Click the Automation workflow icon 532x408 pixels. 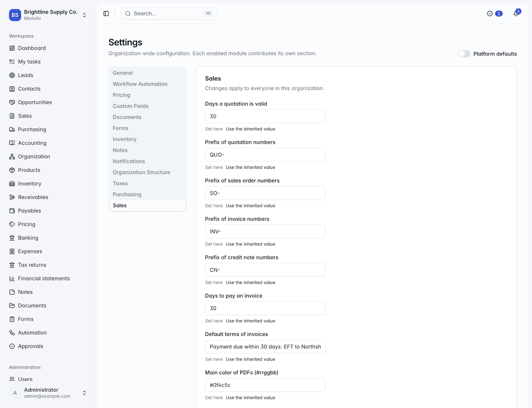click(12, 333)
